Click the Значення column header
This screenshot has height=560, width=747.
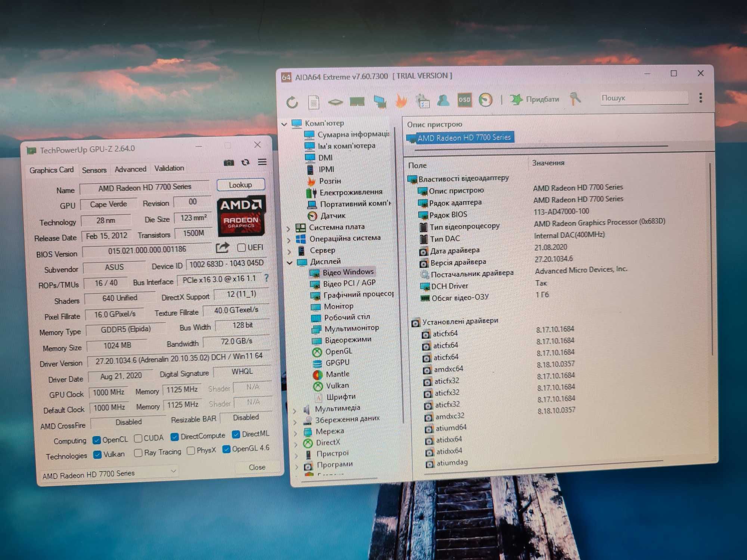(x=548, y=163)
